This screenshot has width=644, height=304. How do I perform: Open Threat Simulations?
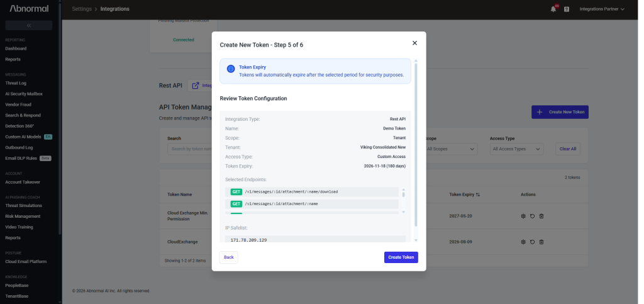click(23, 205)
